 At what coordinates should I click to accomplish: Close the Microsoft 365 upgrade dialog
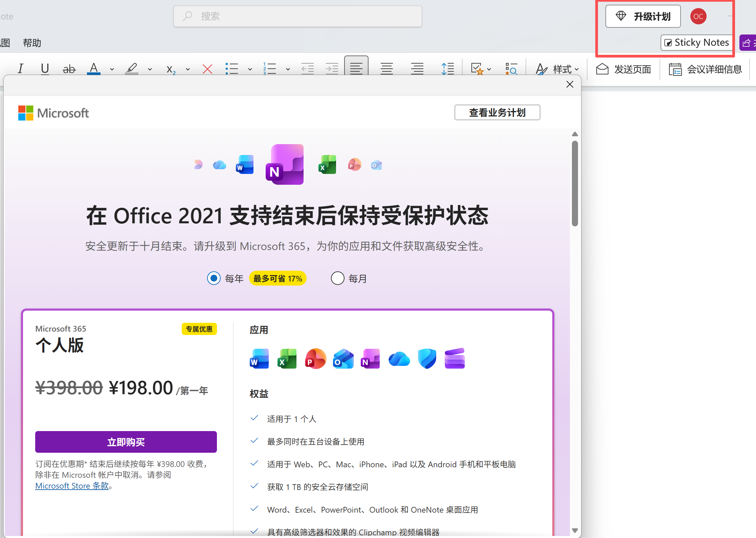pos(570,84)
